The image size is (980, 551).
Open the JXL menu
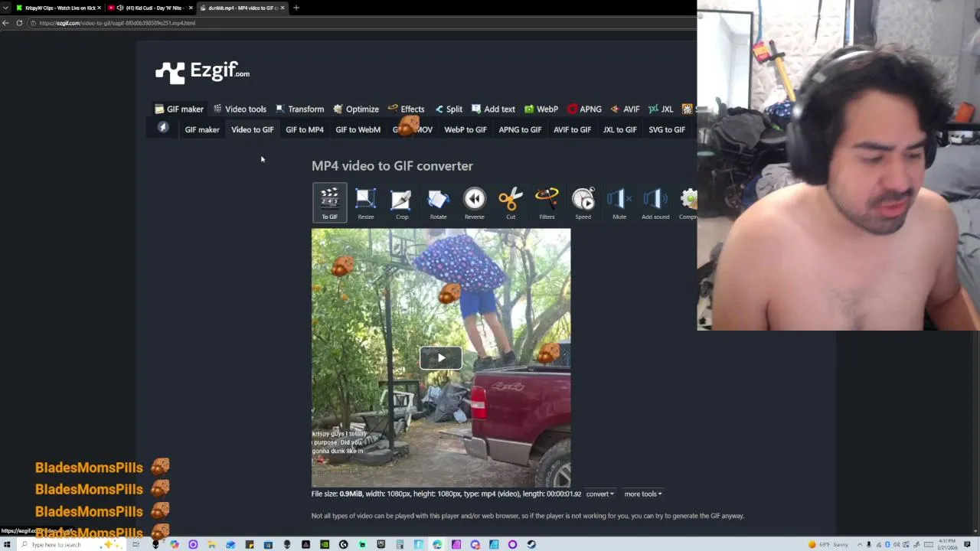point(661,109)
